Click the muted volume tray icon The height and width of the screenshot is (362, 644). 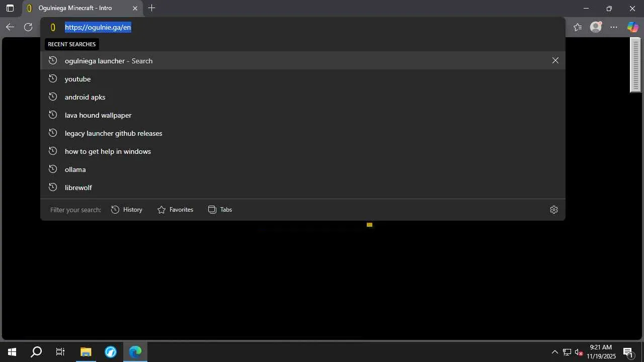[x=579, y=352]
